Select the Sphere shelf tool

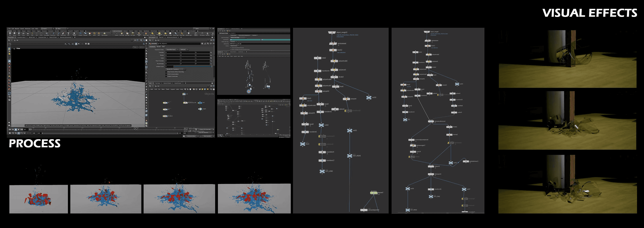(15, 33)
